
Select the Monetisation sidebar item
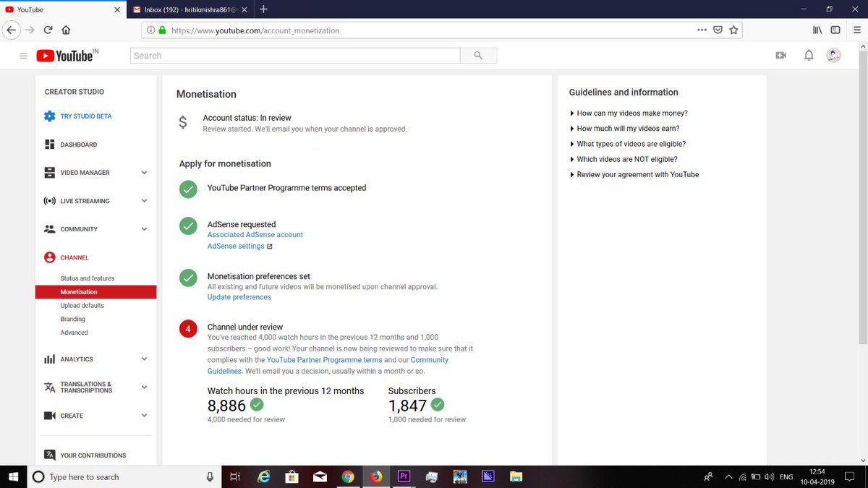point(95,292)
